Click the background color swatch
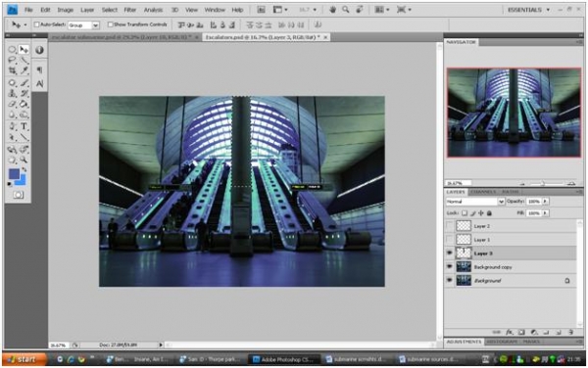The width and height of the screenshot is (588, 368). coord(21,181)
